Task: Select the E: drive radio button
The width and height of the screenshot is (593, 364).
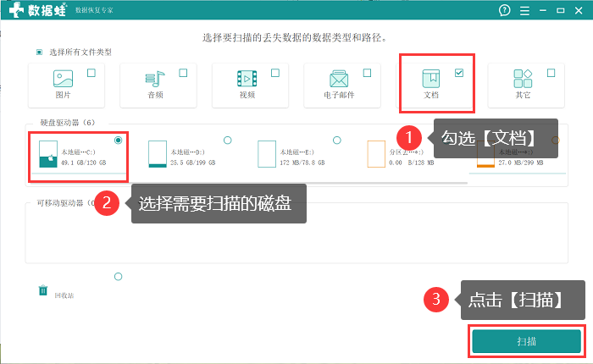Action: click(x=337, y=141)
